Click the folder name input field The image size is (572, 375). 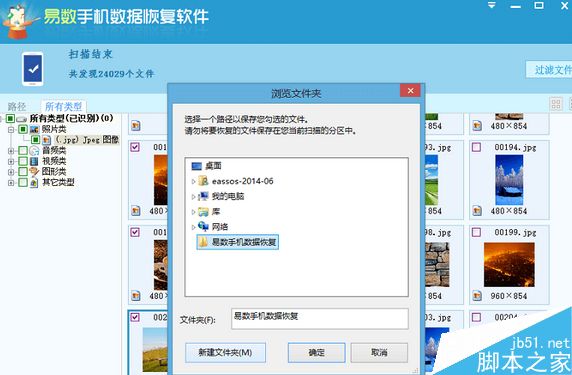tap(320, 318)
